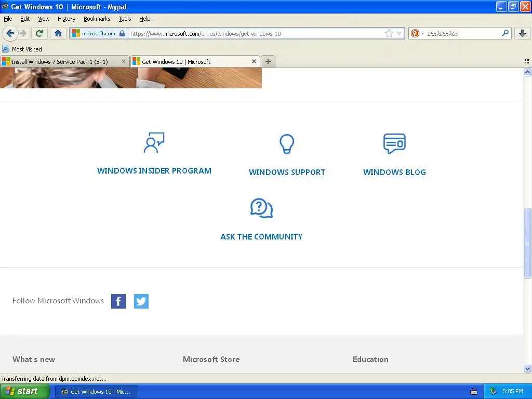This screenshot has width=532, height=399.
Task: Click the scrollbar down arrow
Action: [527, 368]
